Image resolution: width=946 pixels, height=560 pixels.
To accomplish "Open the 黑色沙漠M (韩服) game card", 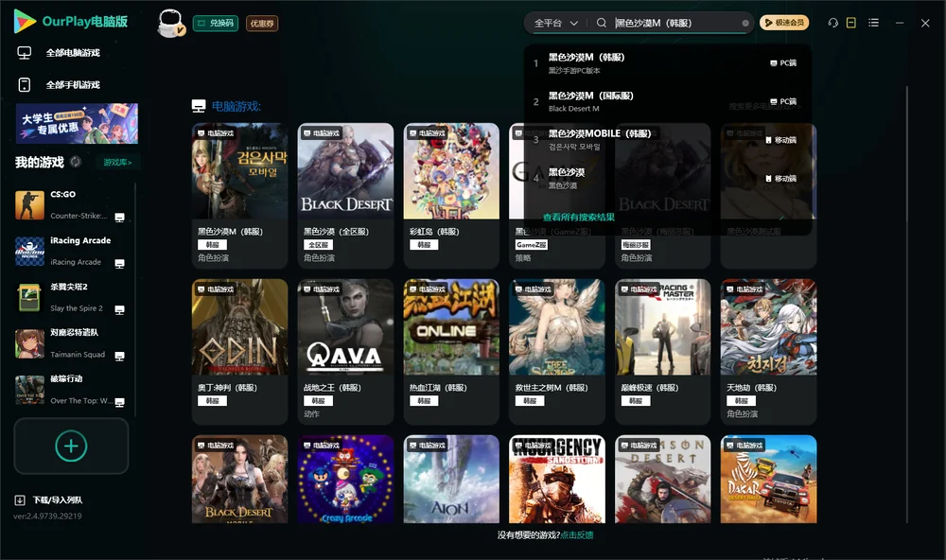I will tap(239, 196).
